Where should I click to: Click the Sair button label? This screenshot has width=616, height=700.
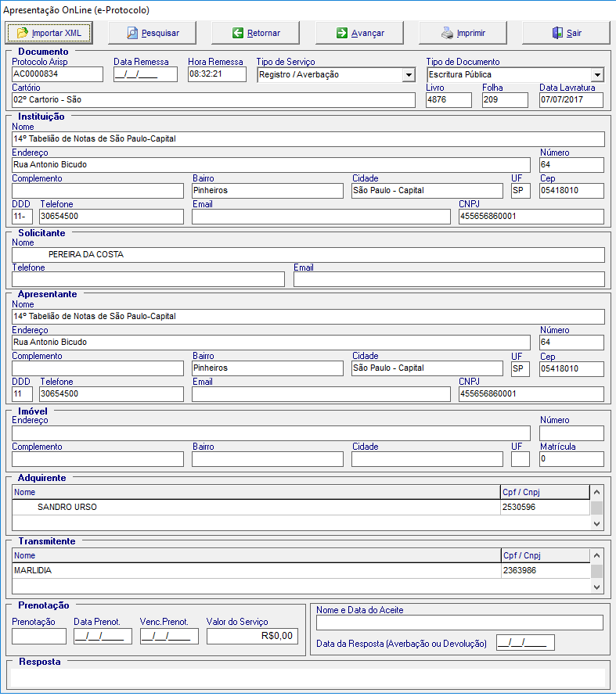[574, 33]
